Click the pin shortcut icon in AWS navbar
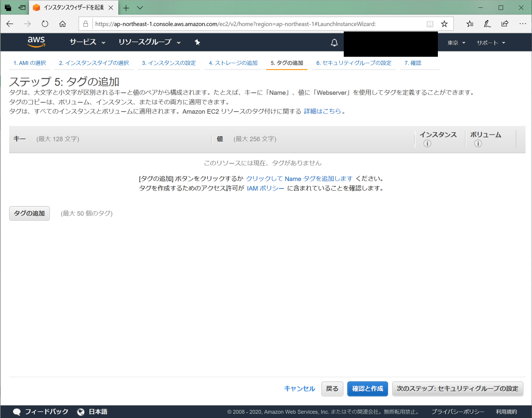The height and width of the screenshot is (418, 532). (x=197, y=42)
